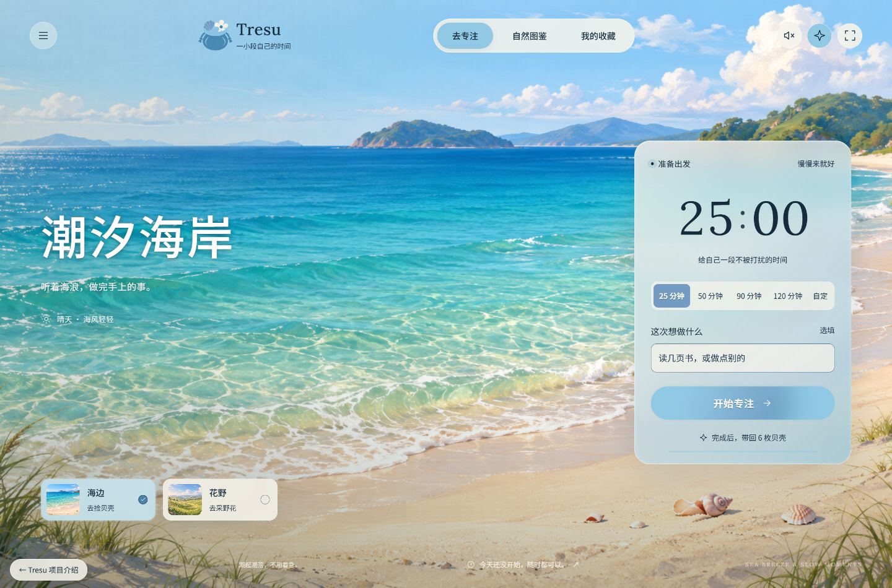This screenshot has height=588, width=892.
Task: Open the 自然图鉴 tab
Action: (x=530, y=36)
